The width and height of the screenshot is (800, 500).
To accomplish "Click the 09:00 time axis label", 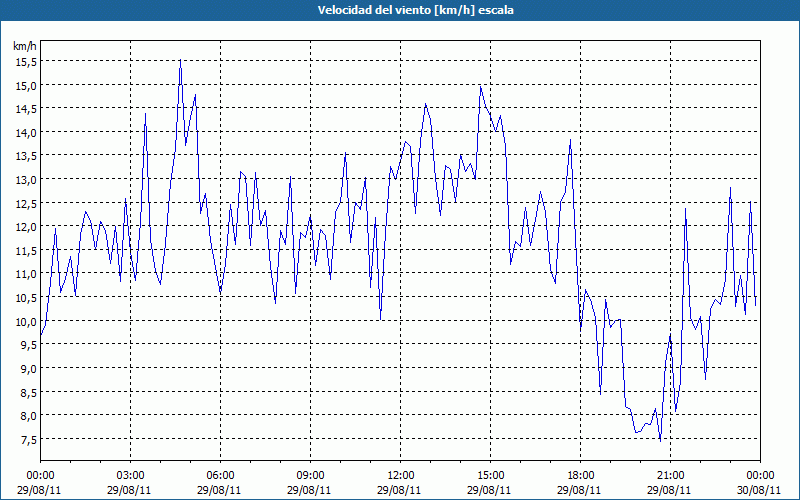I will pyautogui.click(x=310, y=476).
